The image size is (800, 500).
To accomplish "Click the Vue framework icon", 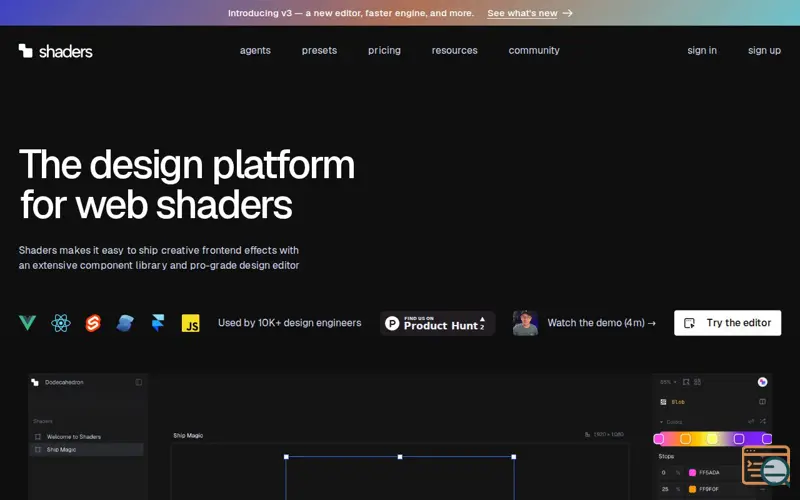I will 28,323.
